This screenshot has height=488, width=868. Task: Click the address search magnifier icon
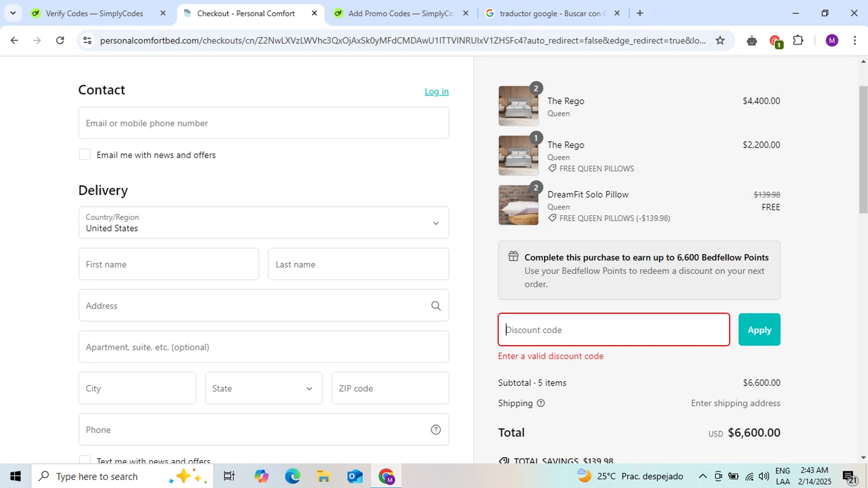click(436, 306)
